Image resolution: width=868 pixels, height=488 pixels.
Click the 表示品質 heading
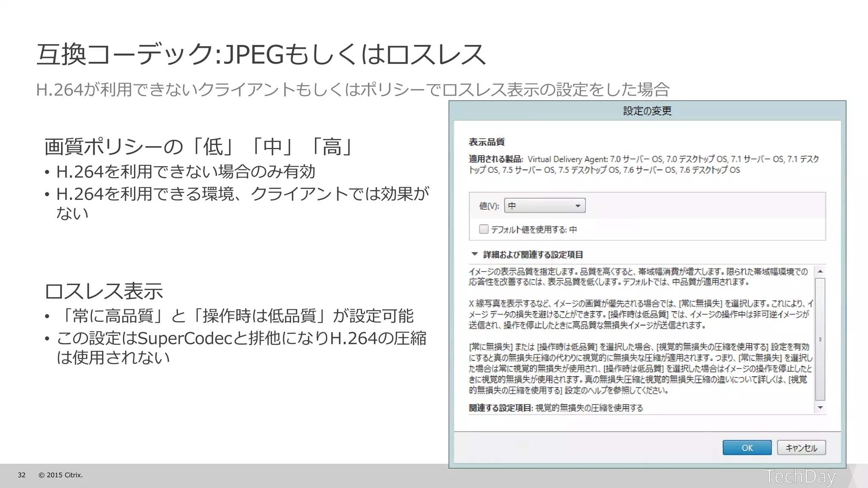pos(487,142)
